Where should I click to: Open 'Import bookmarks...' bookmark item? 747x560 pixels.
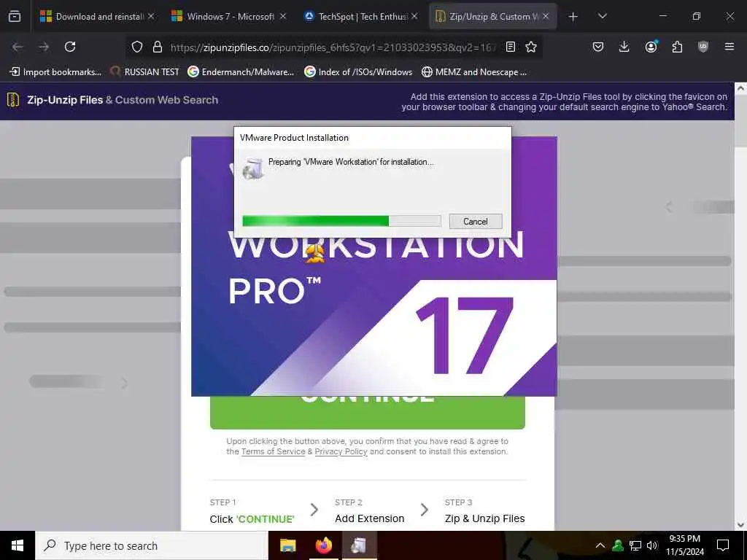(x=55, y=72)
